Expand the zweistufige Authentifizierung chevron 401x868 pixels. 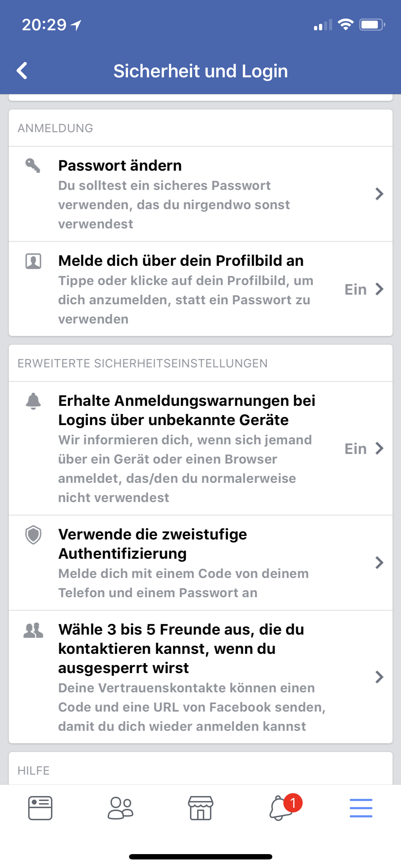coord(379,563)
